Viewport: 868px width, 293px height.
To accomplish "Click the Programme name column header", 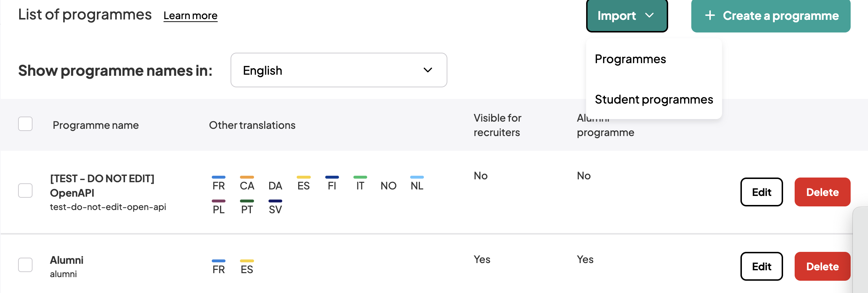I will tap(96, 125).
